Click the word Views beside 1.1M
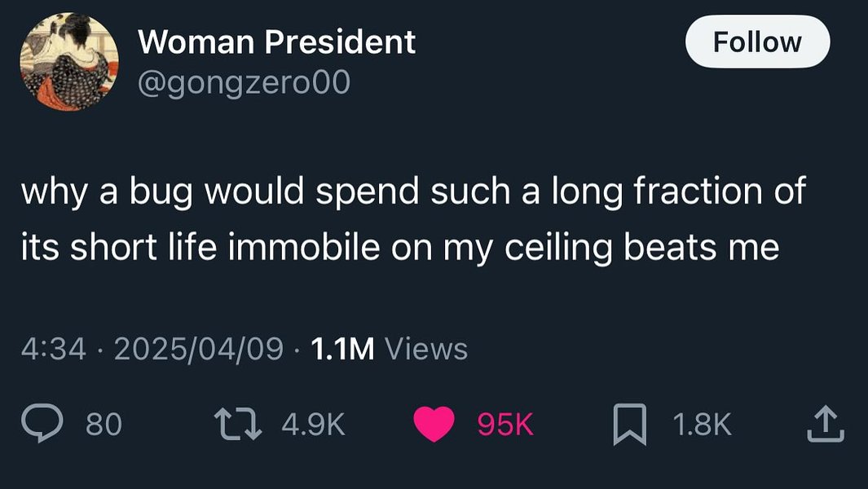The image size is (868, 489). pos(425,349)
